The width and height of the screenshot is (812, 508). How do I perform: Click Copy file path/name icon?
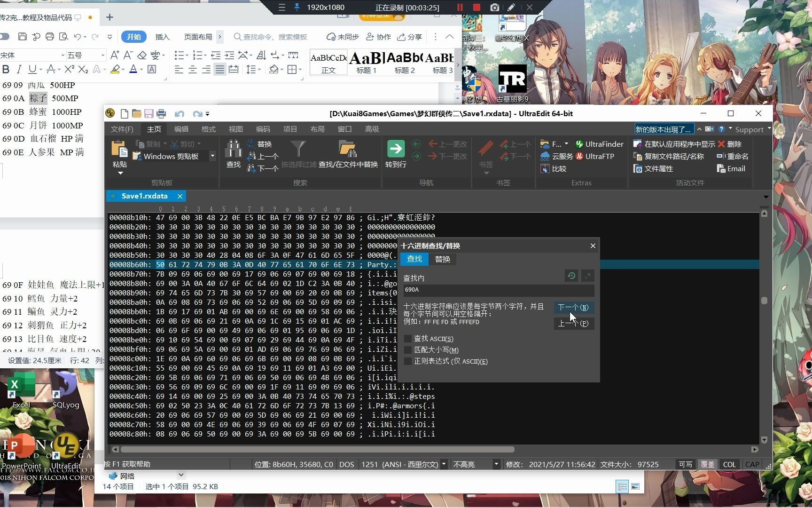pos(638,156)
